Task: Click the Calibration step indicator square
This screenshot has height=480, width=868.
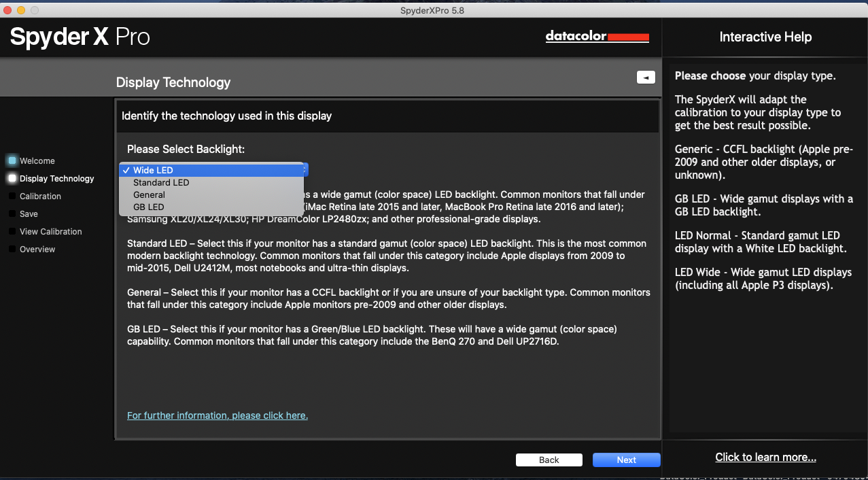Action: [12, 196]
